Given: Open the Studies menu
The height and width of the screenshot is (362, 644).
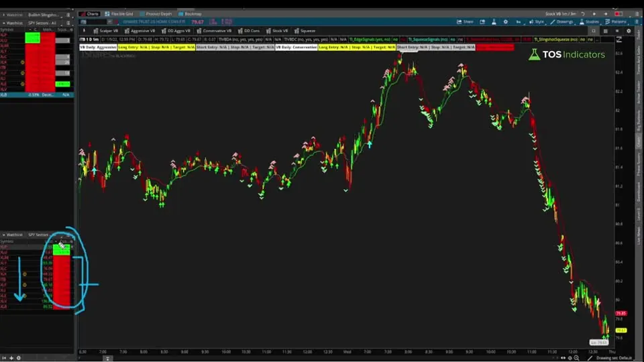Looking at the screenshot, I should click(x=589, y=21).
